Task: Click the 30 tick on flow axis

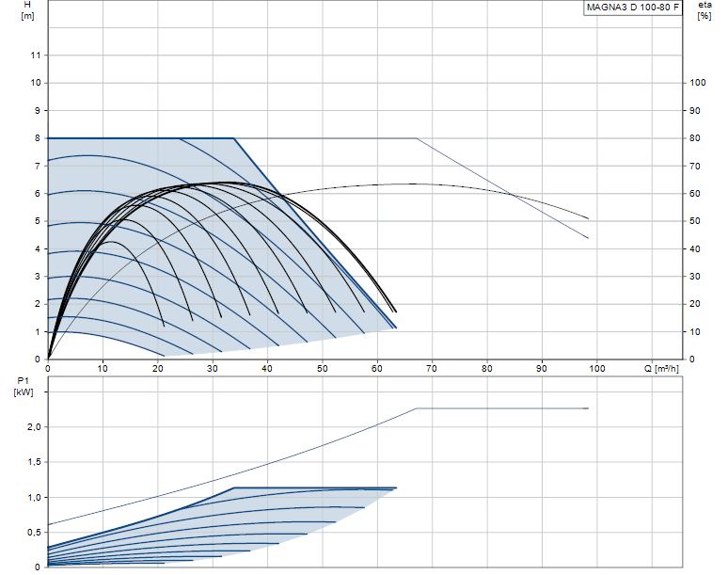Action: coord(213,368)
